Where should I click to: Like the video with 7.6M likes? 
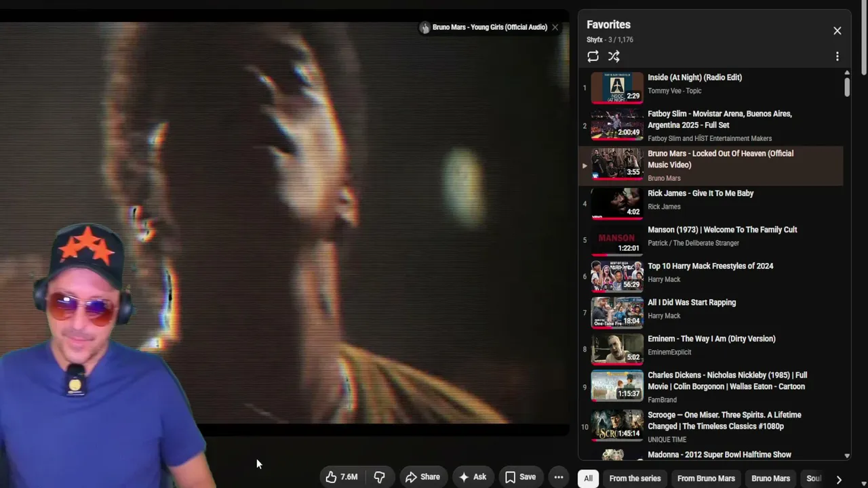(341, 477)
